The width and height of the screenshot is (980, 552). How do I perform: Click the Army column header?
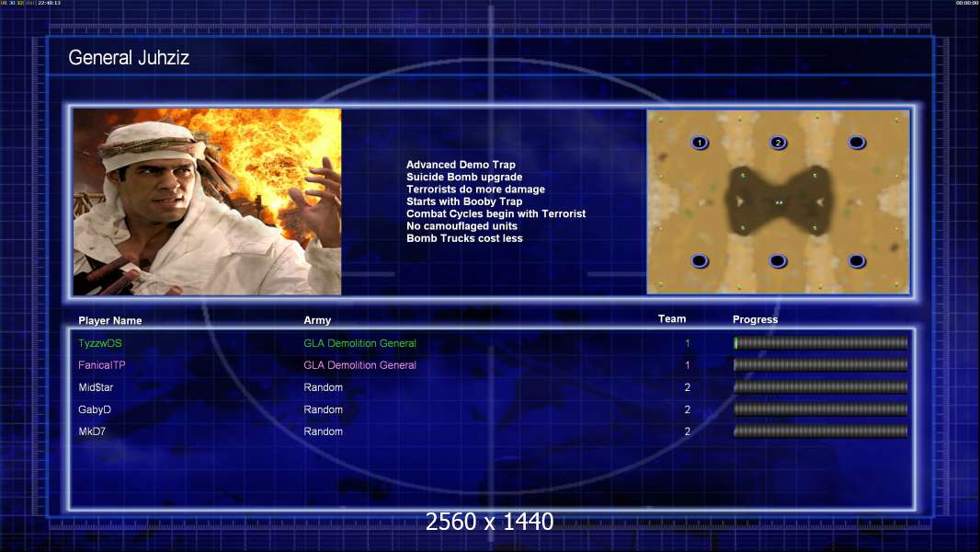[317, 320]
